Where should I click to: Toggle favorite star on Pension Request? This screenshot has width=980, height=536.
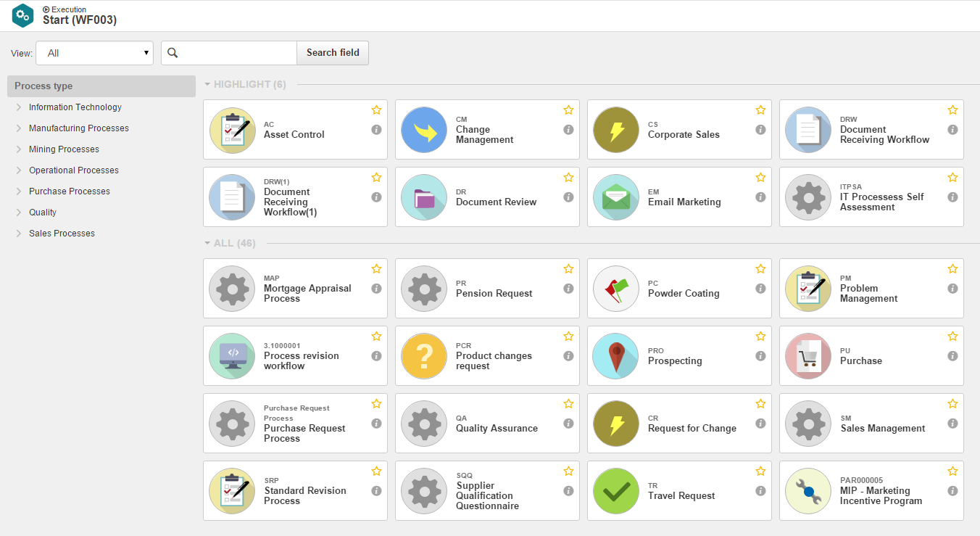(568, 269)
